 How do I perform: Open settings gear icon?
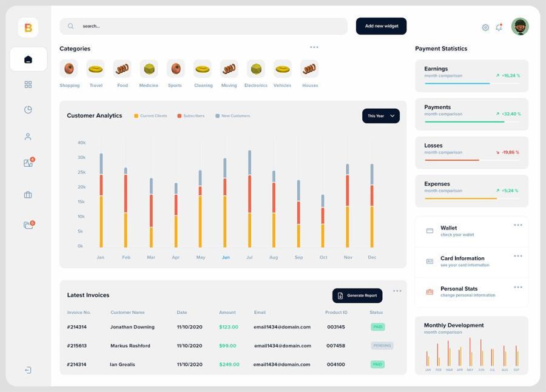point(485,27)
